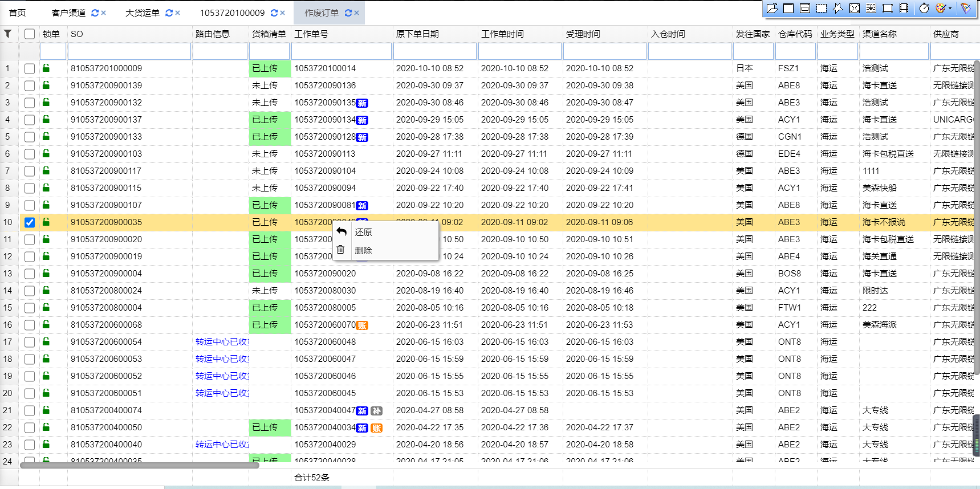Click the open folder icon in capture toolbar
Screen dimensions: 980x489
(772, 8)
